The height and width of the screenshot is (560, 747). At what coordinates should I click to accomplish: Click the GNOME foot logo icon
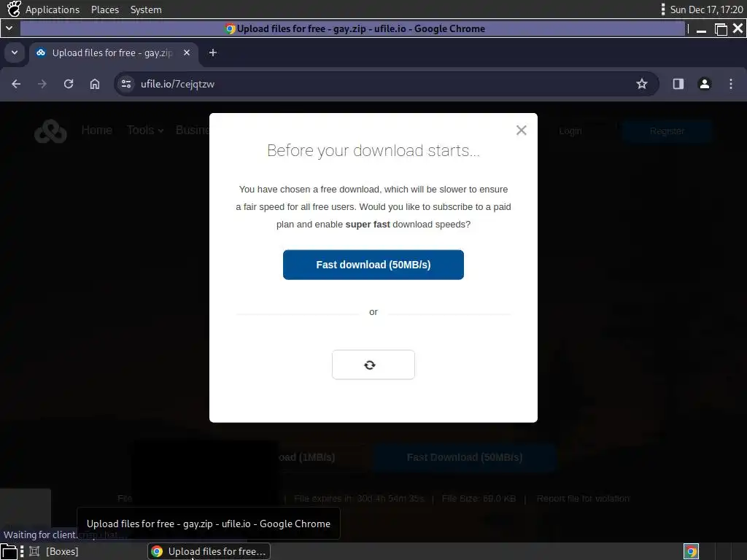point(14,9)
